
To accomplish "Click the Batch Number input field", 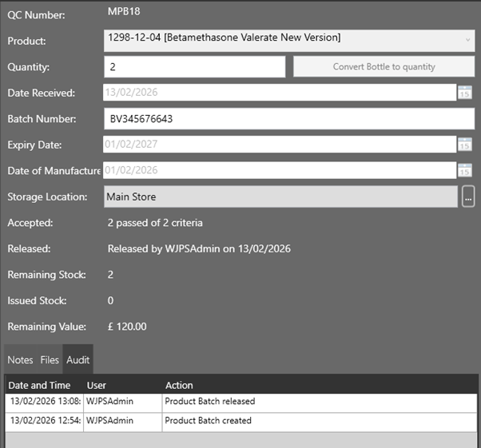I will 289,119.
